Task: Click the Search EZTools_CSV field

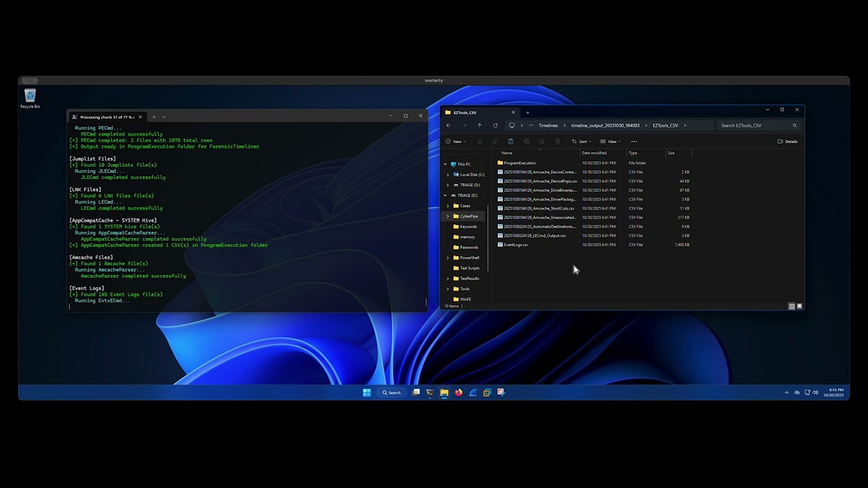Action: [x=758, y=125]
